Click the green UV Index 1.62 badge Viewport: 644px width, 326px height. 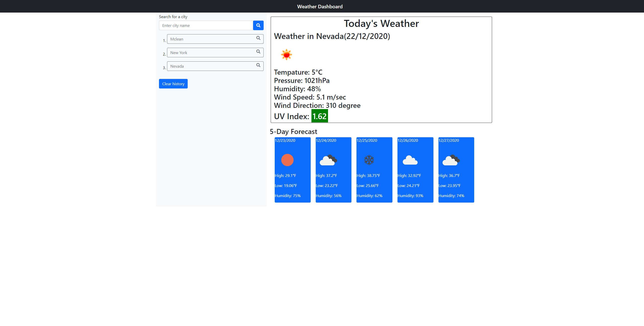pos(319,116)
